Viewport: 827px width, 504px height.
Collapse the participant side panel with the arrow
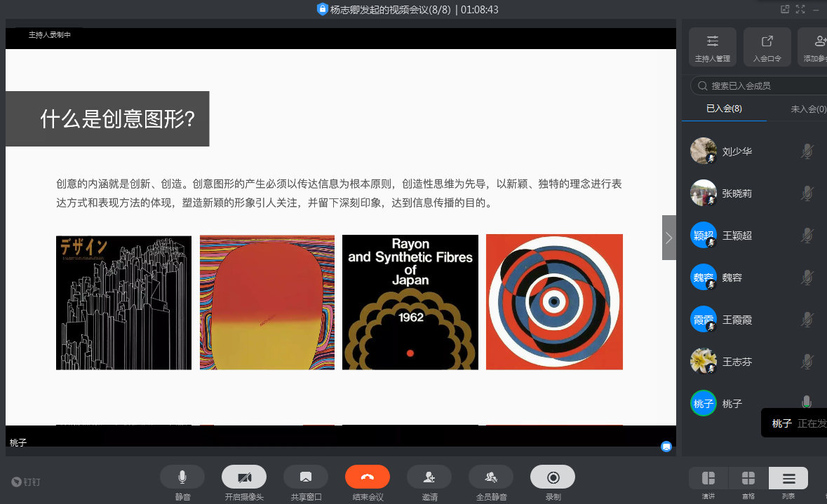click(668, 237)
